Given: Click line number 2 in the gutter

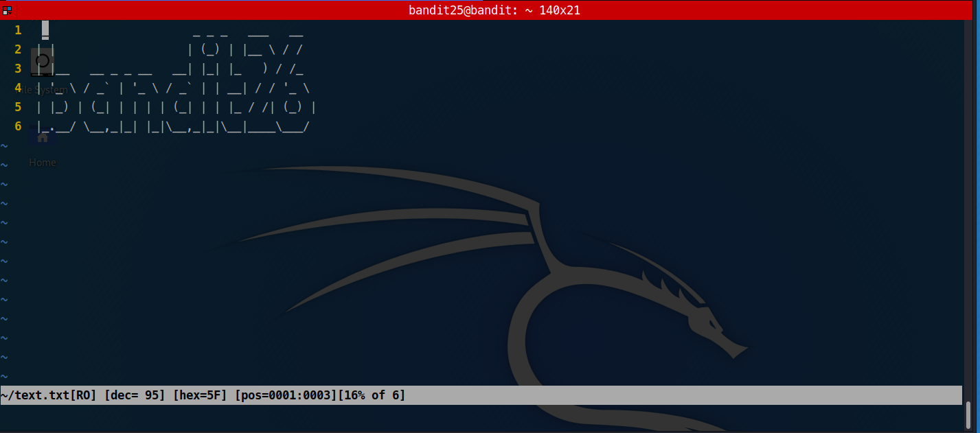Looking at the screenshot, I should 18,49.
